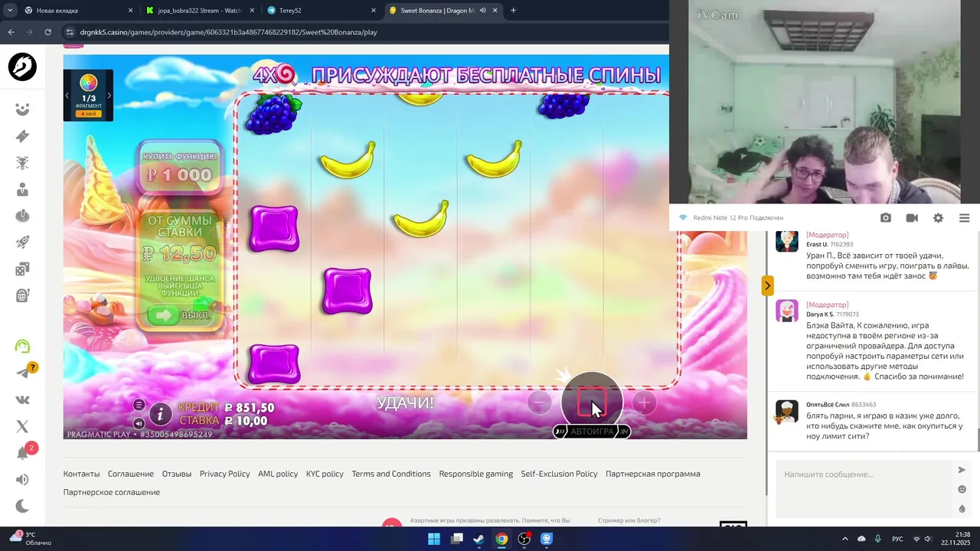Take a snapshot in iVCam camera icon

point(886,218)
